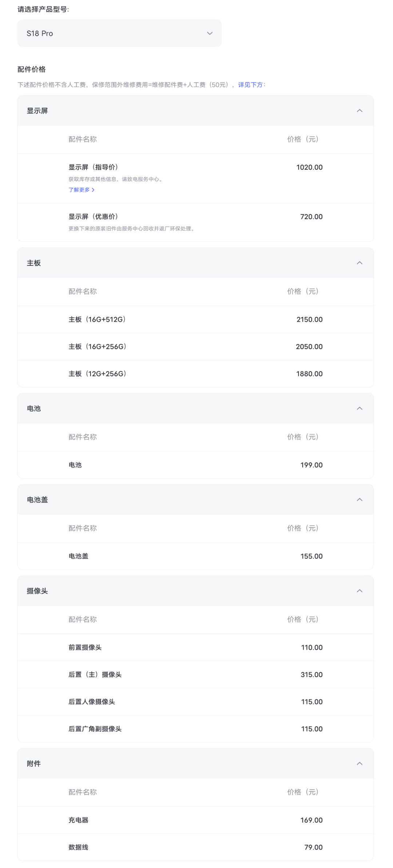The height and width of the screenshot is (868, 393).
Task: Select the 主板（12G+256G）row
Action: point(195,374)
